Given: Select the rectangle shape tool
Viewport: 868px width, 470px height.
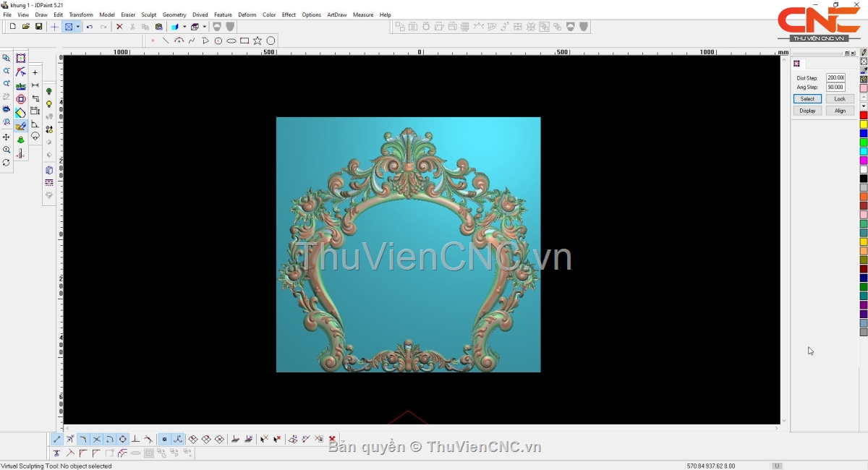Looking at the screenshot, I should point(244,40).
